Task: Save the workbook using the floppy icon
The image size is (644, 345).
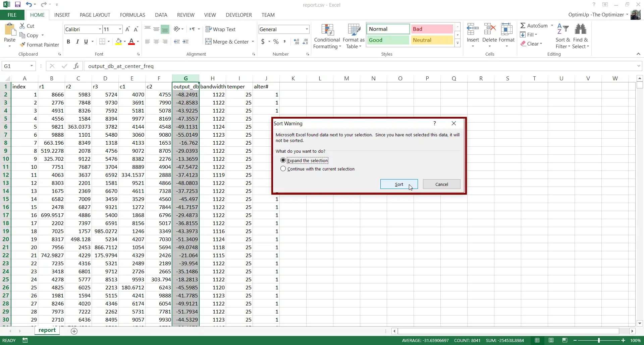Action: point(18,5)
